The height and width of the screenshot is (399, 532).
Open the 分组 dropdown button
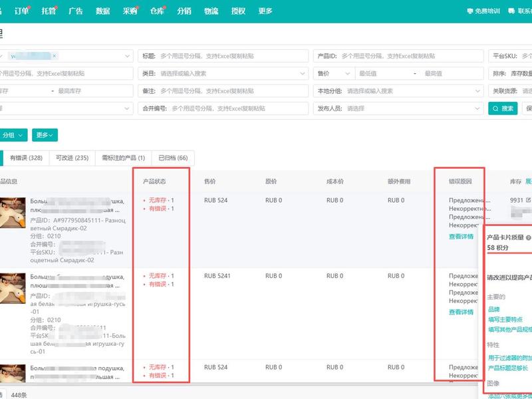click(13, 135)
